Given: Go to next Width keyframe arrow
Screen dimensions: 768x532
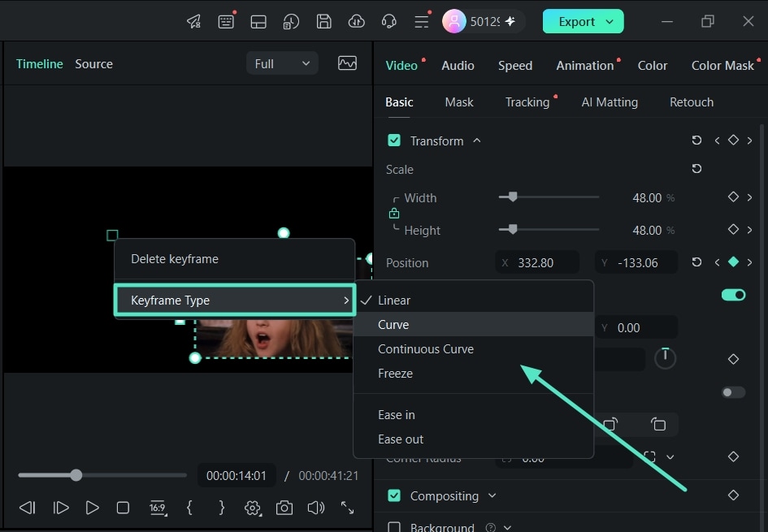Looking at the screenshot, I should (x=749, y=197).
